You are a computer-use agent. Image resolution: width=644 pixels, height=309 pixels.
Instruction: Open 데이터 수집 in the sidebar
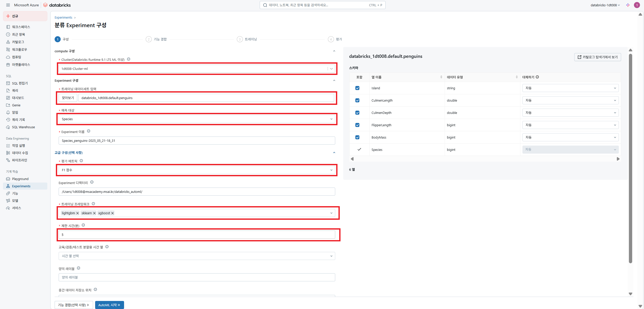click(25, 153)
